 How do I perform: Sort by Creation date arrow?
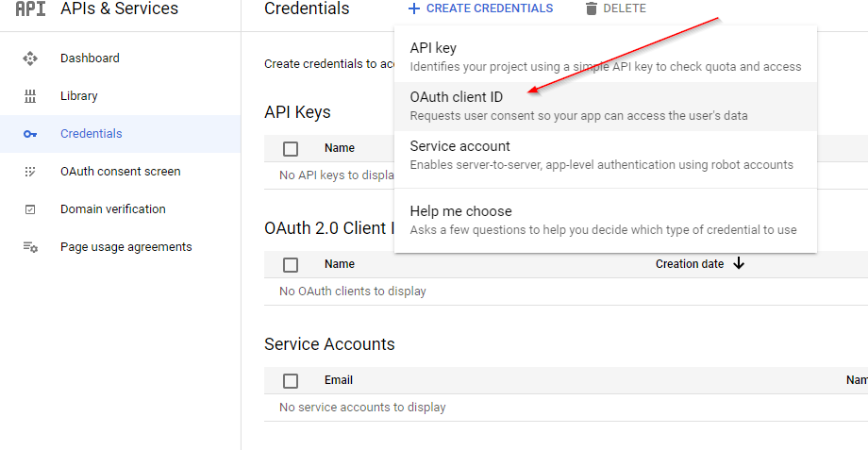(x=739, y=264)
